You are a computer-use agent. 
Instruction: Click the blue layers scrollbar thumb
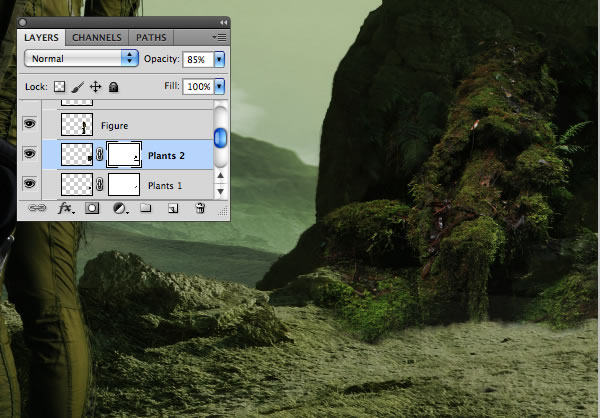(220, 138)
